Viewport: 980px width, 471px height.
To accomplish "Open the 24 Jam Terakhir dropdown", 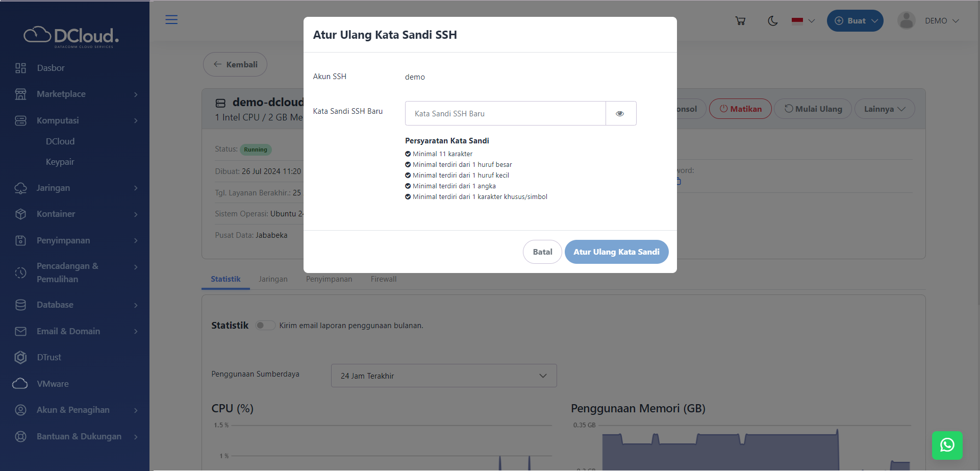I will click(443, 376).
